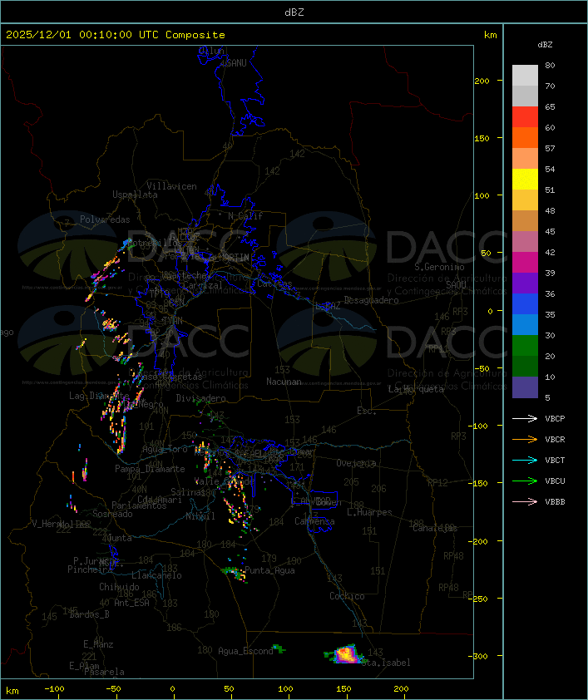
Task: Click the Carmensa place label
Action: point(314,521)
